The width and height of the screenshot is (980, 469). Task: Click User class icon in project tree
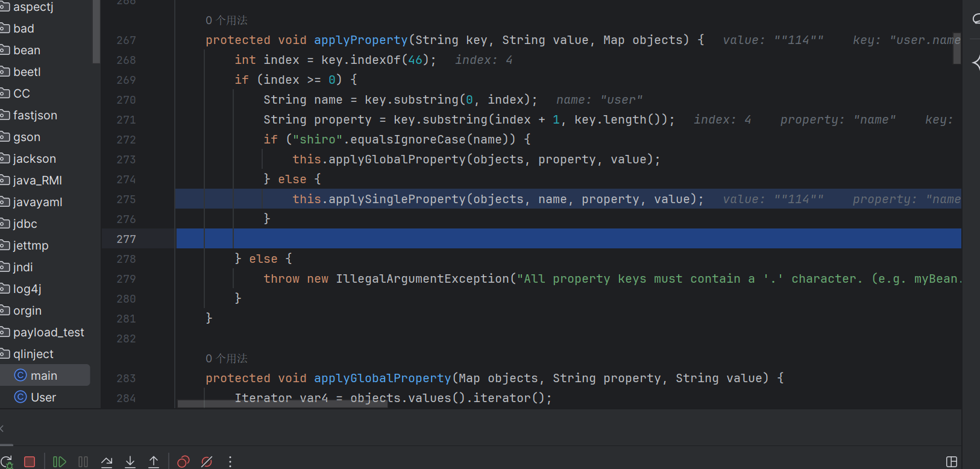point(20,397)
